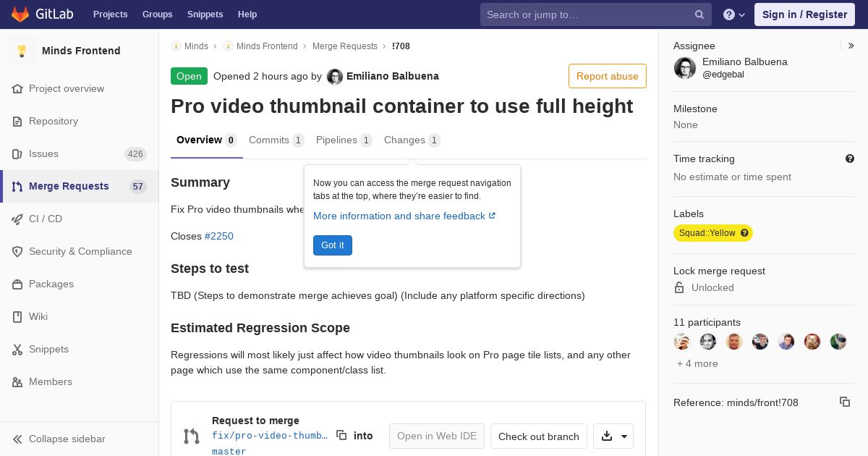Copy the source branch name

point(341,435)
